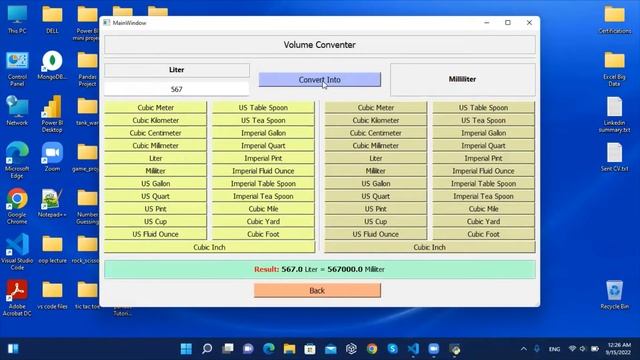Open Visual Studio Code desktop shortcut
This screenshot has width=640, height=360.
[x=17, y=252]
